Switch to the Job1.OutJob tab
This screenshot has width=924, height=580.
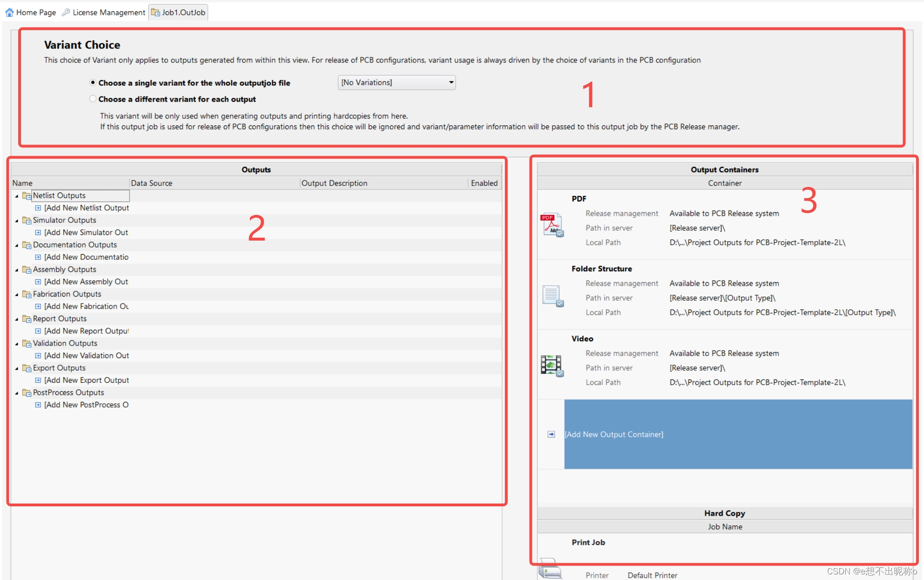click(x=178, y=13)
